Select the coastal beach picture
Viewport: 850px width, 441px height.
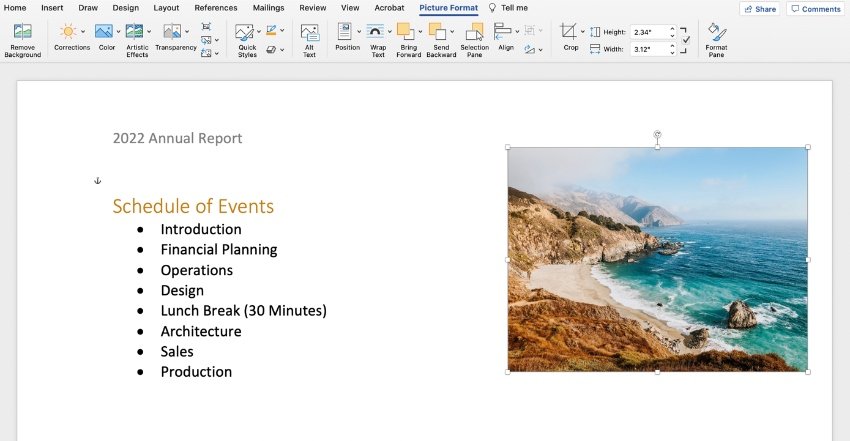[658, 260]
